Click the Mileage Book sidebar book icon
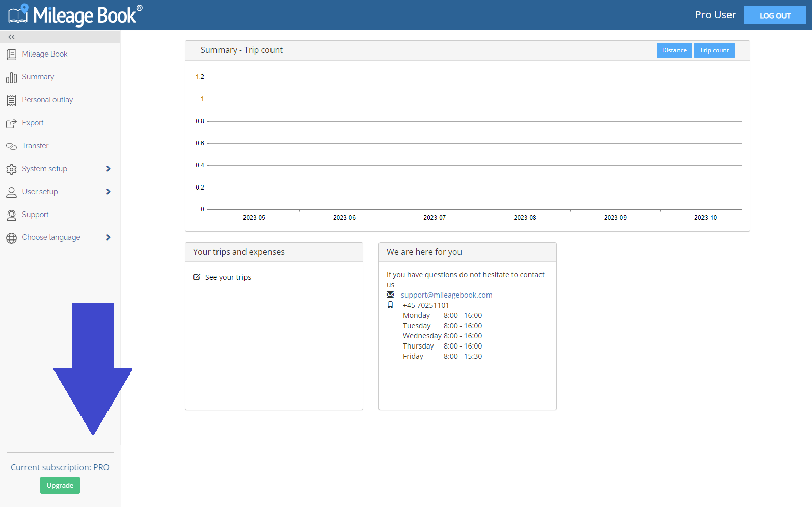Screen dimensions: 812x507 [x=11, y=55]
